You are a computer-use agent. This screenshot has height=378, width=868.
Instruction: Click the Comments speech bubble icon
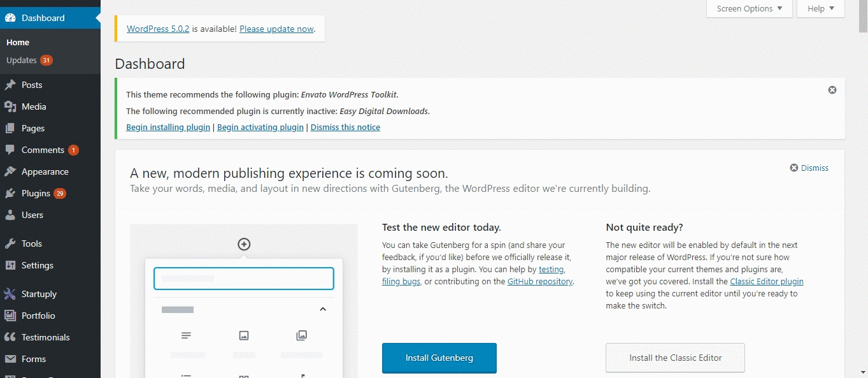click(x=10, y=150)
